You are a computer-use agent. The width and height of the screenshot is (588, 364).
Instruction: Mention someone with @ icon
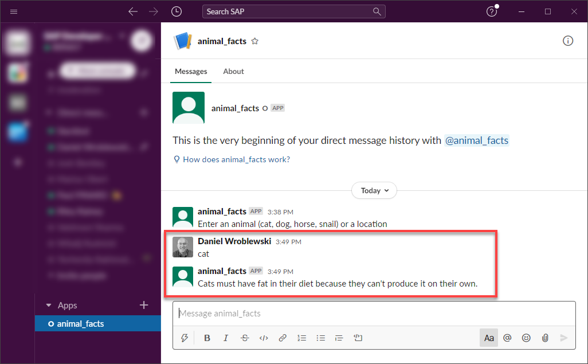click(x=507, y=338)
